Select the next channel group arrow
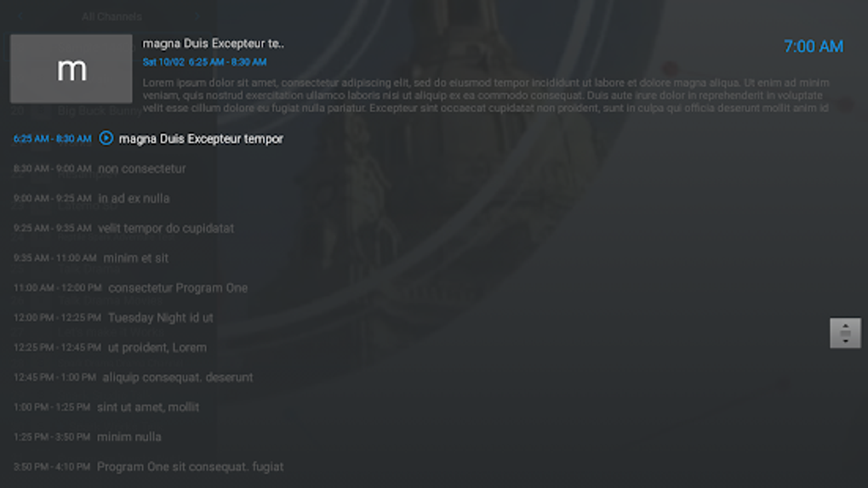The width and height of the screenshot is (868, 488). pos(197,17)
